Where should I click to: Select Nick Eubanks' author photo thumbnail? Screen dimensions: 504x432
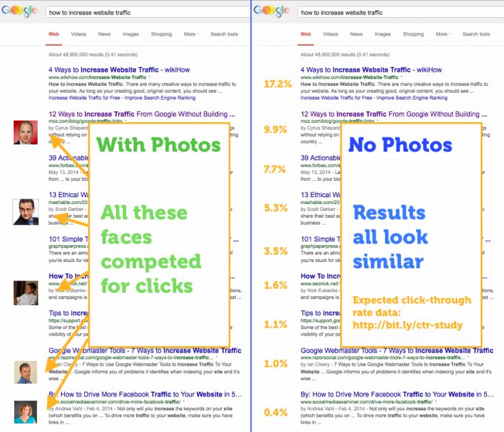pos(26,292)
